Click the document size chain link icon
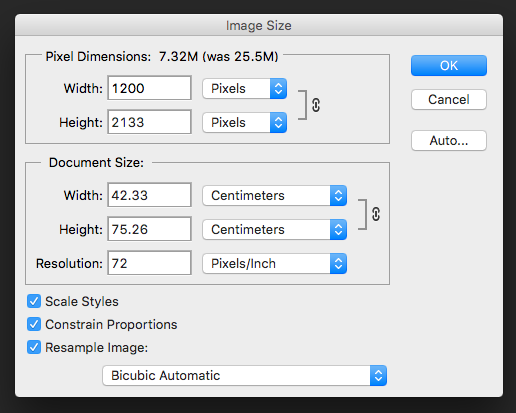The height and width of the screenshot is (413, 516). 376,214
